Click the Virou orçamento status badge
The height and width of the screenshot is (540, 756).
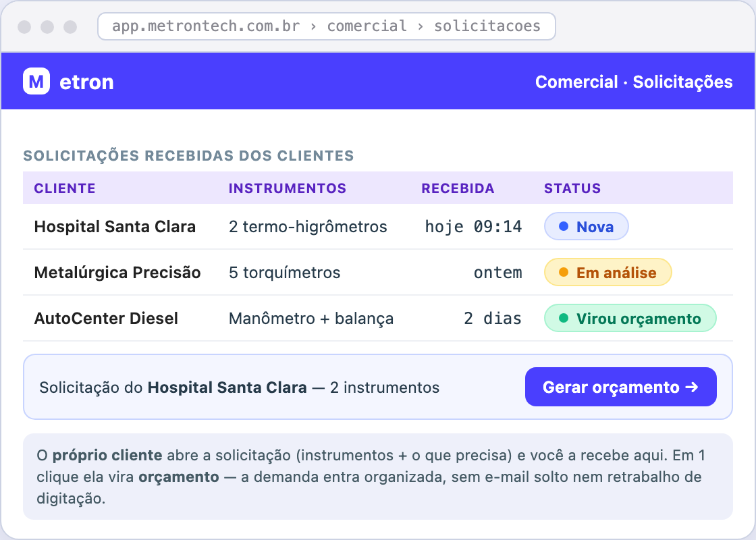tap(630, 318)
